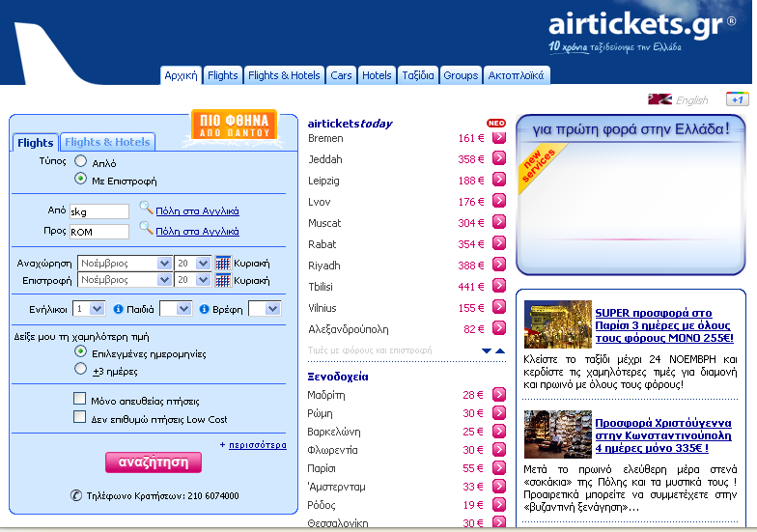Open the Προσφορά Χριστούγεννα Κωνσταντινούπολη link
The height and width of the screenshot is (532, 757).
[663, 435]
